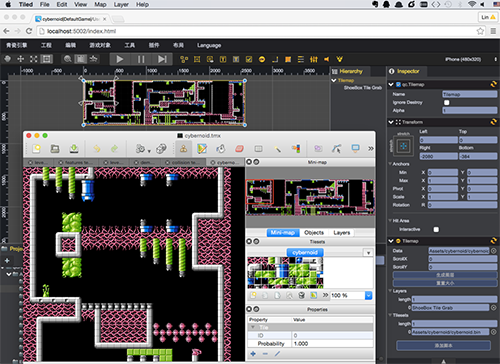Select the Mini-map tab in Tiled
The image size is (500, 364).
point(283,233)
